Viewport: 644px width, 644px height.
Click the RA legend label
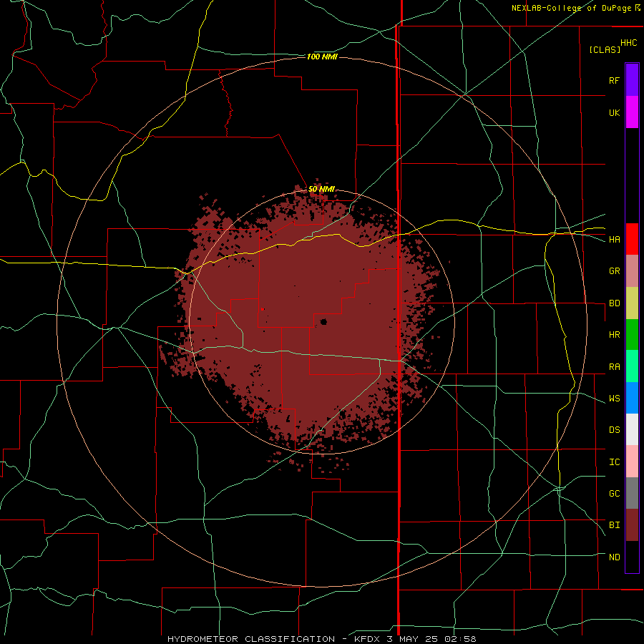(614, 367)
